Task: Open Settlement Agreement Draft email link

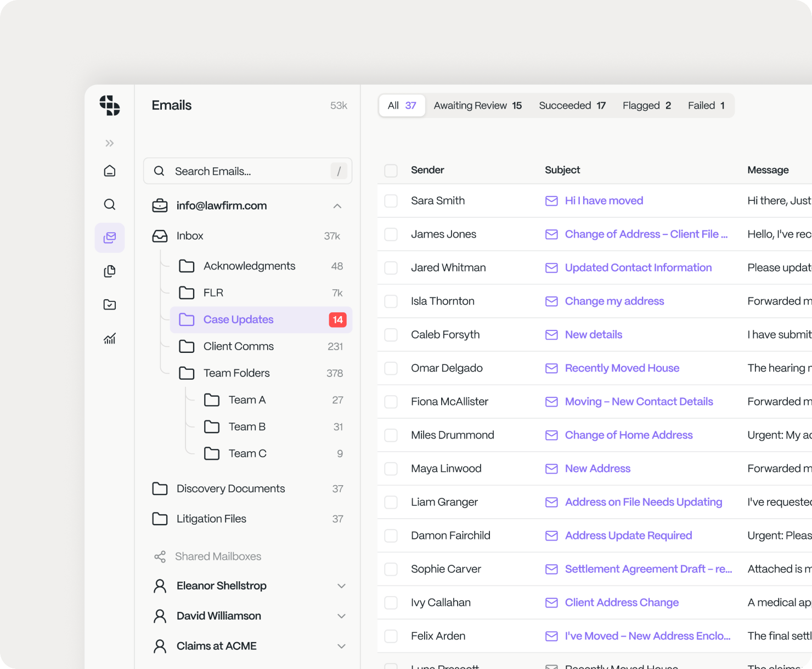Action: tap(649, 569)
